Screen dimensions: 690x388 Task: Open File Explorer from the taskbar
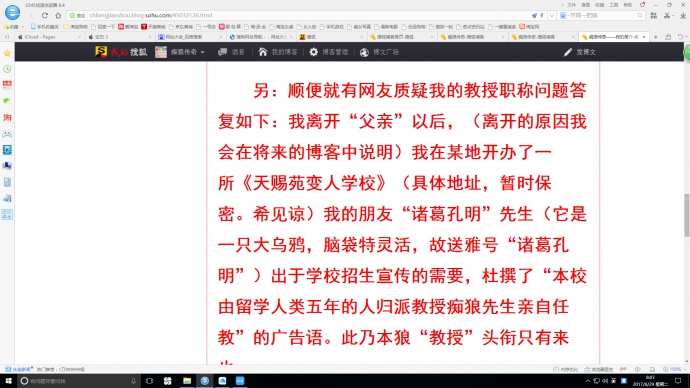[187, 381]
